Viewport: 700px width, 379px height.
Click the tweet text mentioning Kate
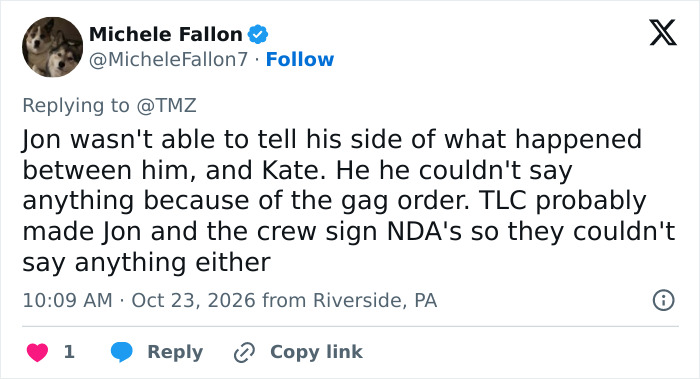348,200
